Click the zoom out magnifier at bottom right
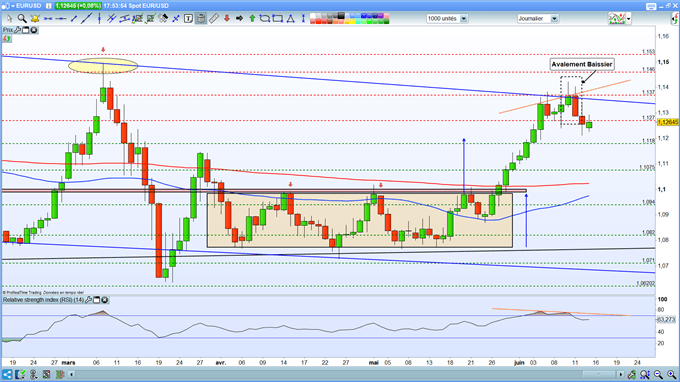The width and height of the screenshot is (680, 382). (659, 374)
